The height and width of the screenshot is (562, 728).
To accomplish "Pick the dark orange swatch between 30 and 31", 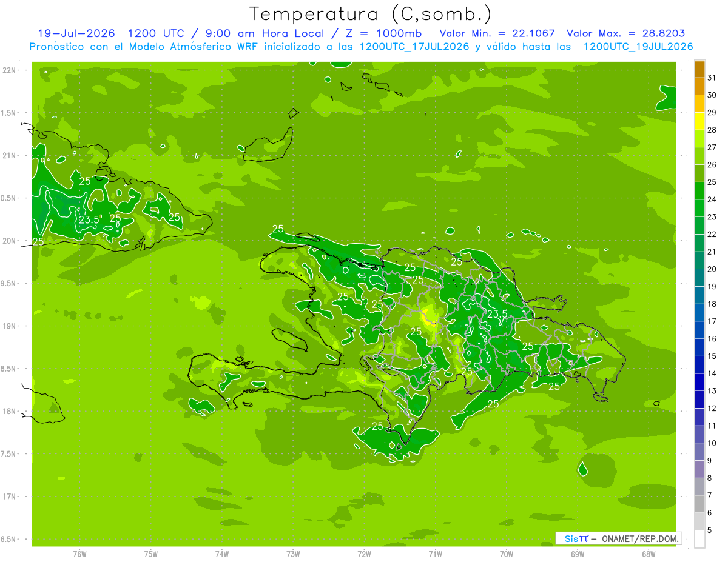I will click(x=699, y=87).
